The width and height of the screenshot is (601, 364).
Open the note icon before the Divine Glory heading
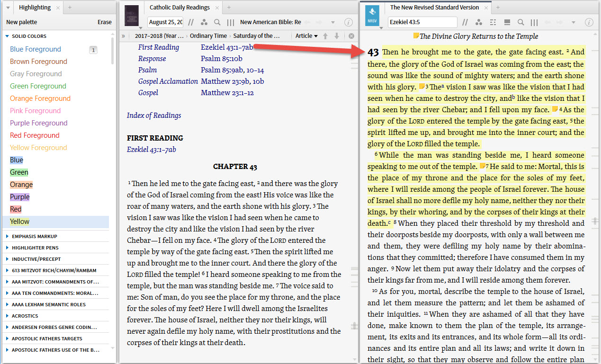(x=416, y=36)
